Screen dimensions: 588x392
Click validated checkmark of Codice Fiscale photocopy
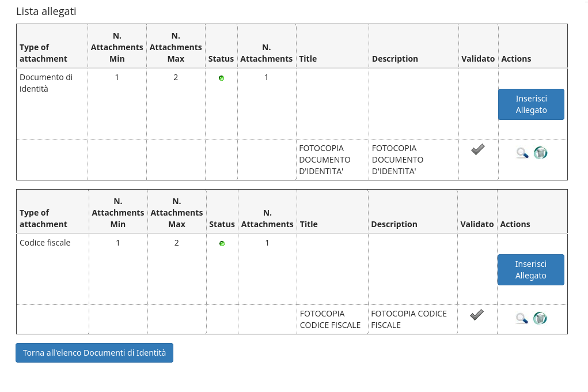[x=476, y=315]
